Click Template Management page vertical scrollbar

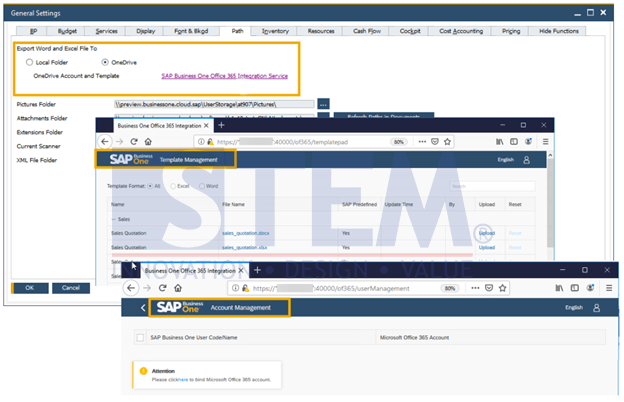[x=550, y=203]
